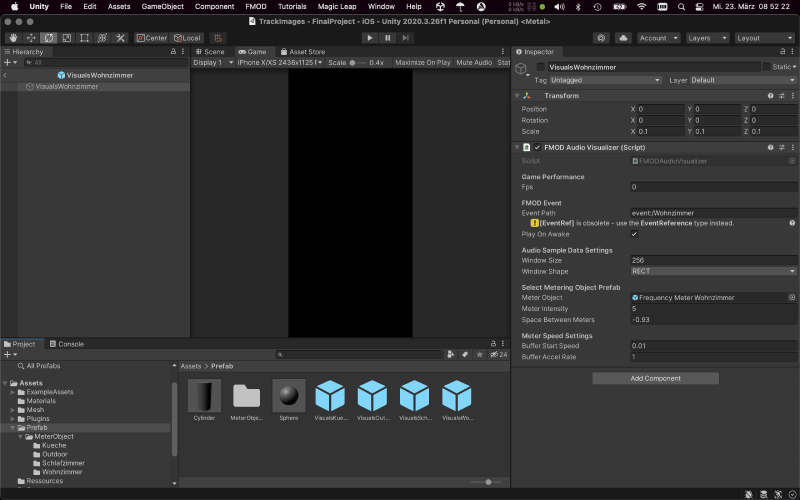
Task: Select the Hand tool
Action: point(13,38)
